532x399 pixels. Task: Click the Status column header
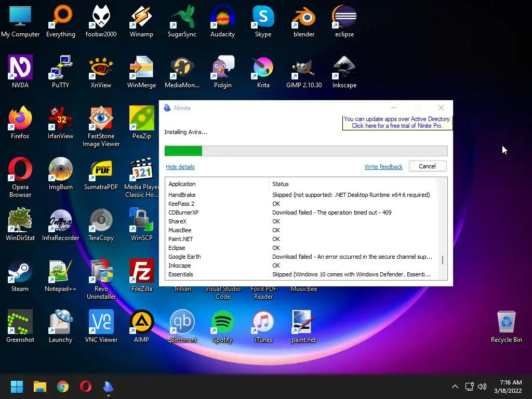pos(353,184)
